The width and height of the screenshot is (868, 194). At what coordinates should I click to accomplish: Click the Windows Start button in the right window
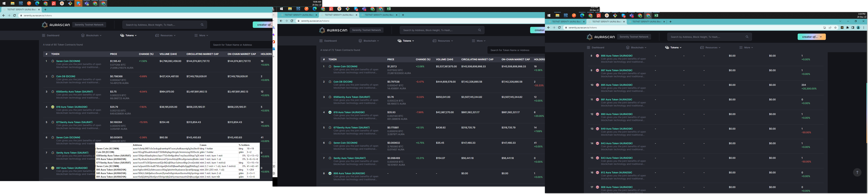click(x=549, y=15)
